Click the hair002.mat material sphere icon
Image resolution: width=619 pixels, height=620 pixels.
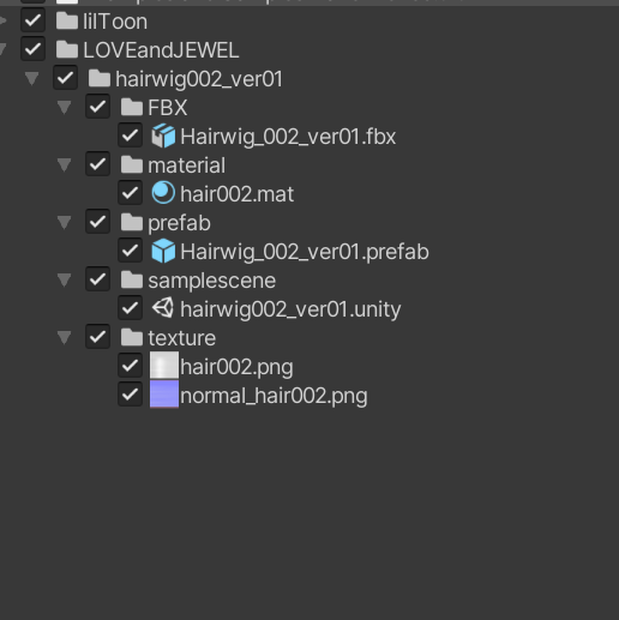pos(163,193)
